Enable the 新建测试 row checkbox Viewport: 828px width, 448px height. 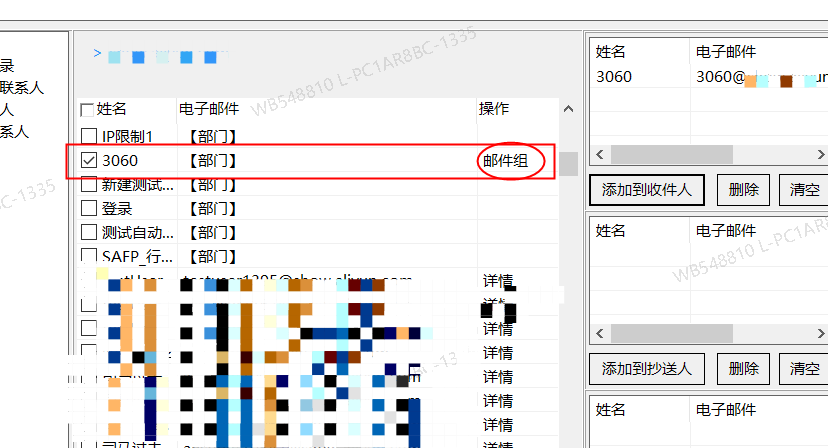[88, 184]
